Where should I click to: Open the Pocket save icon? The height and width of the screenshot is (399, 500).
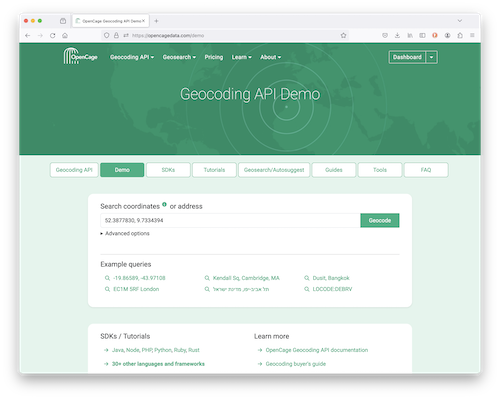click(385, 35)
